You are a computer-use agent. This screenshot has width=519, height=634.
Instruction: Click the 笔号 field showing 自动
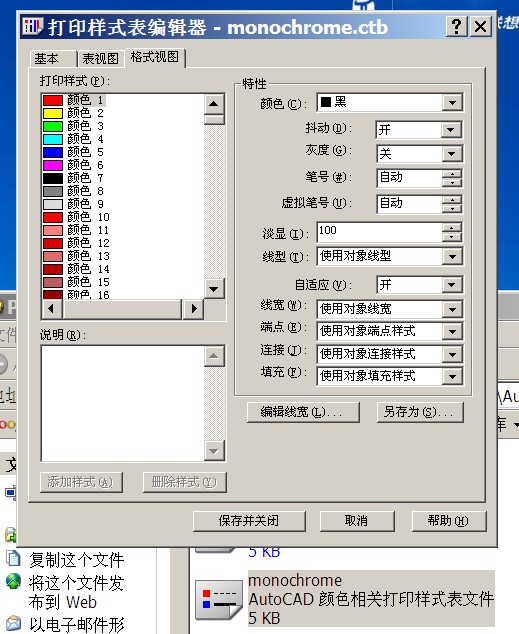click(409, 178)
